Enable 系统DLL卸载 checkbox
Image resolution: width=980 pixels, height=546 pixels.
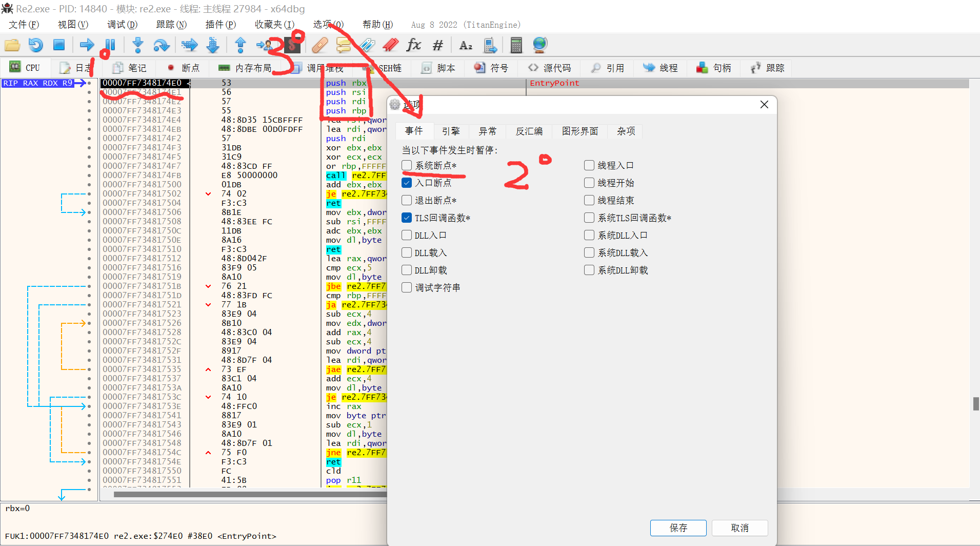[x=589, y=270]
